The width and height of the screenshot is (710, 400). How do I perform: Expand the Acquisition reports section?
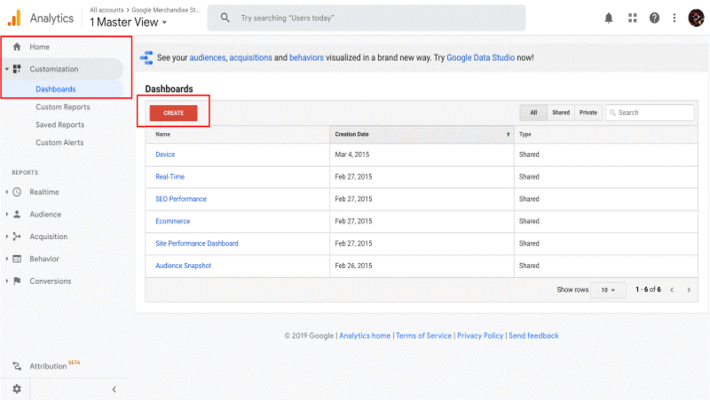coord(49,236)
